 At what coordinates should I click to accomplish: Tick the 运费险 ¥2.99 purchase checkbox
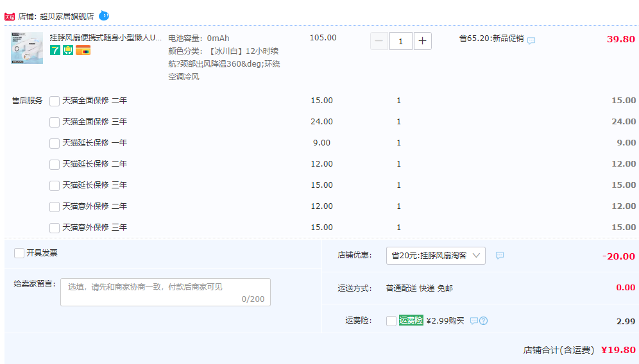coord(391,321)
